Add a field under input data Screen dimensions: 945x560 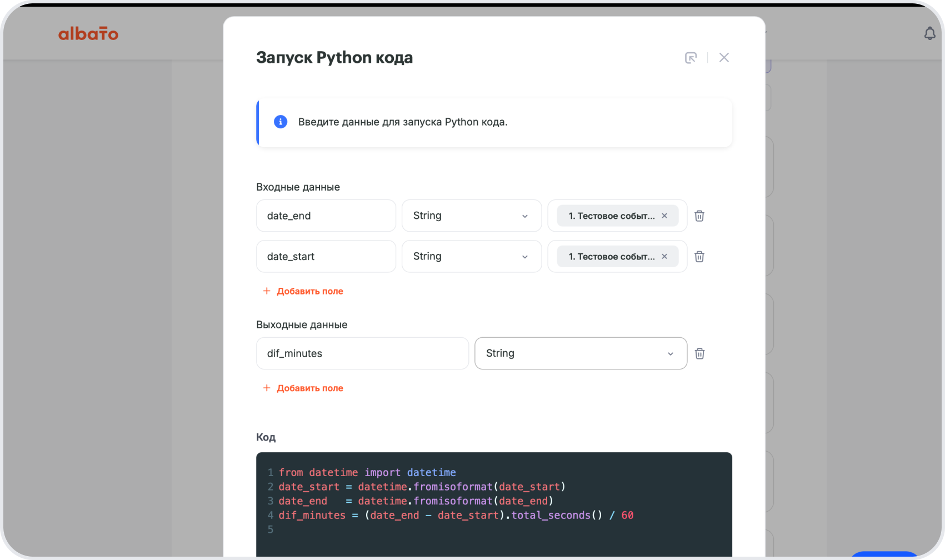303,291
